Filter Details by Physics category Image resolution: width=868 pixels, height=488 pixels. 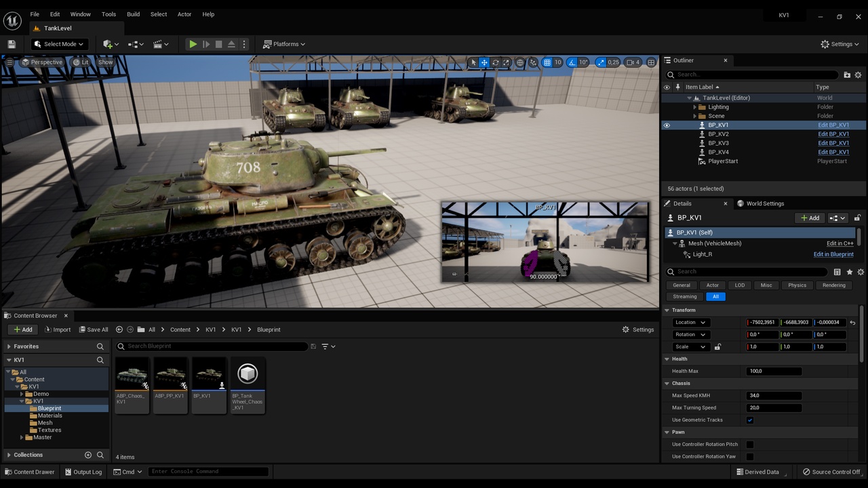(797, 285)
